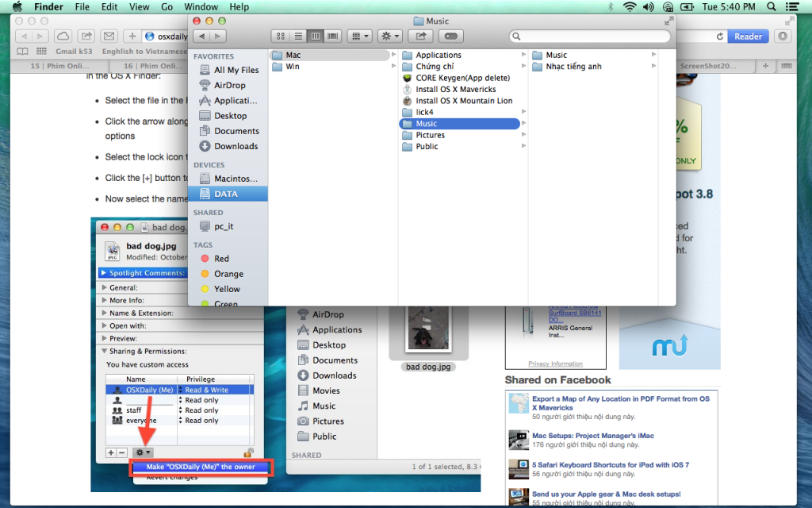Image resolution: width=812 pixels, height=508 pixels.
Task: Show Safari downloads button
Action: coord(783,37)
